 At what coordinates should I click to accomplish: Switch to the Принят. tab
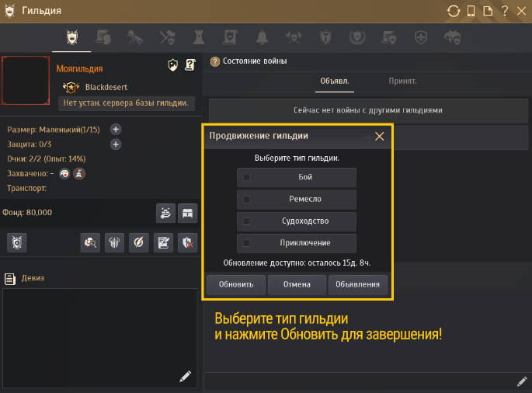403,82
